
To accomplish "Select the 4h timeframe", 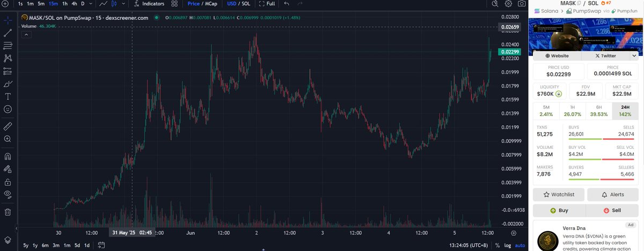I will pos(75,4).
